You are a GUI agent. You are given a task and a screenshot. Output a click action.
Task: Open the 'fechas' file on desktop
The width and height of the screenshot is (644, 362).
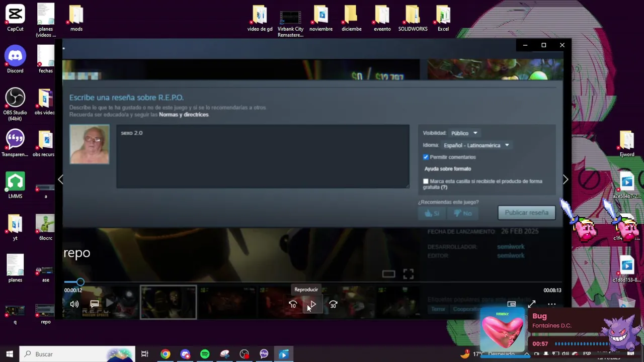pos(46,60)
